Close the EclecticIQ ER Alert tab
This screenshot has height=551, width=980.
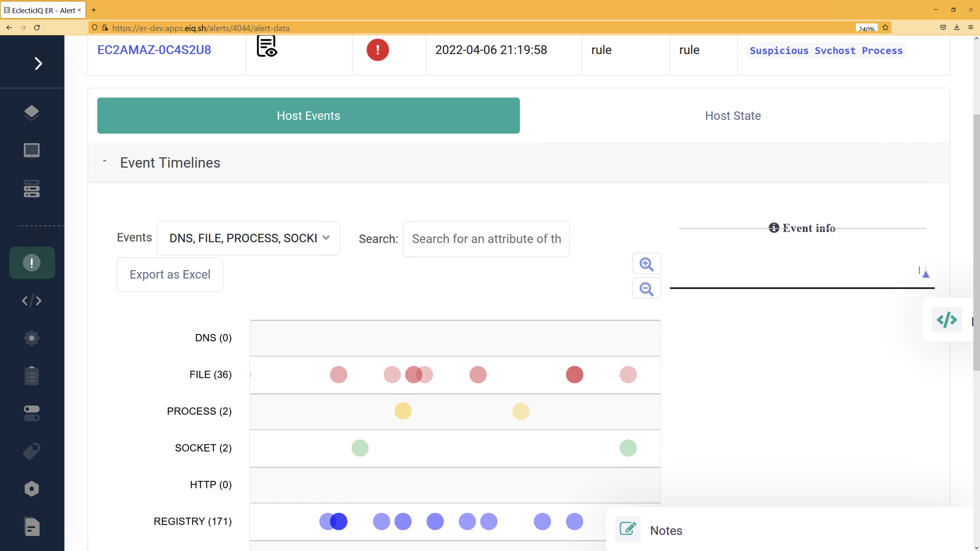coord(79,10)
